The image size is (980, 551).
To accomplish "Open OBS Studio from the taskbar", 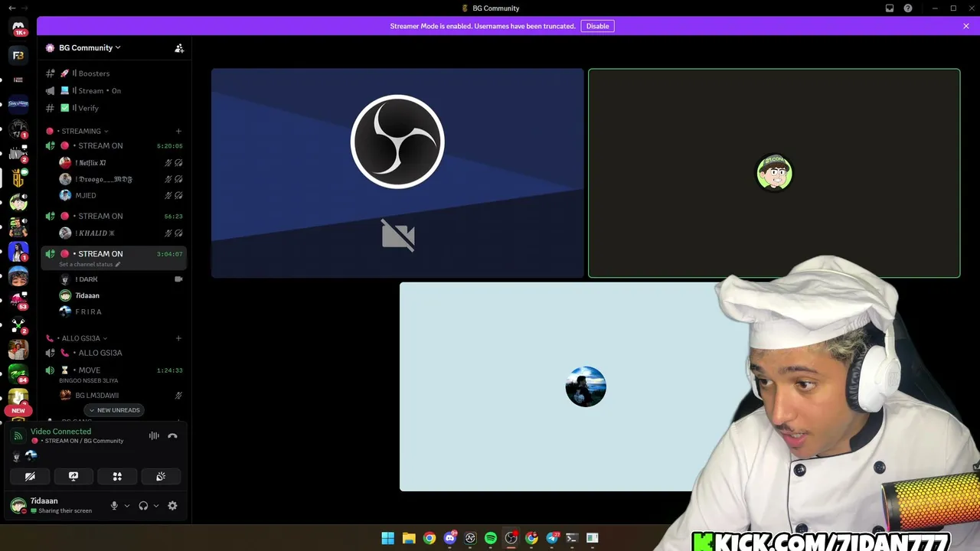I will (511, 538).
